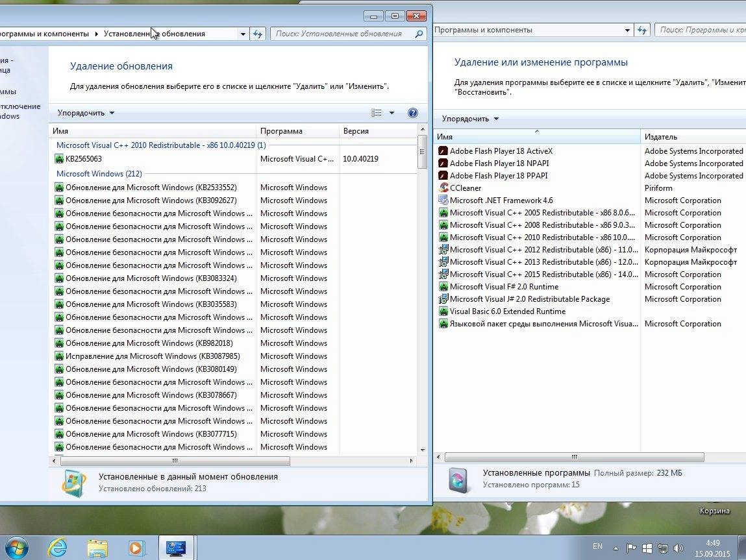746x560 pixels.
Task: Select Adobe Flash Player 18 PPAPI icon
Action: coord(443,175)
